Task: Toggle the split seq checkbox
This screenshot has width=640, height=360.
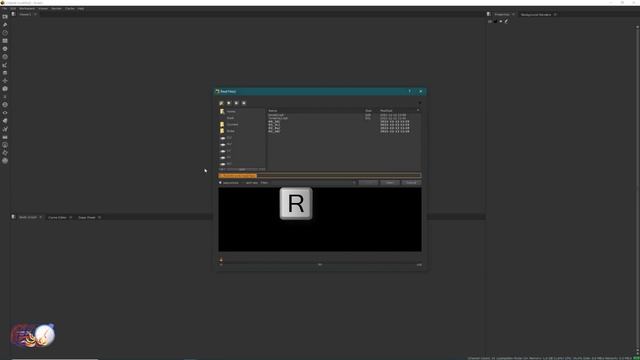Action: click(244, 182)
